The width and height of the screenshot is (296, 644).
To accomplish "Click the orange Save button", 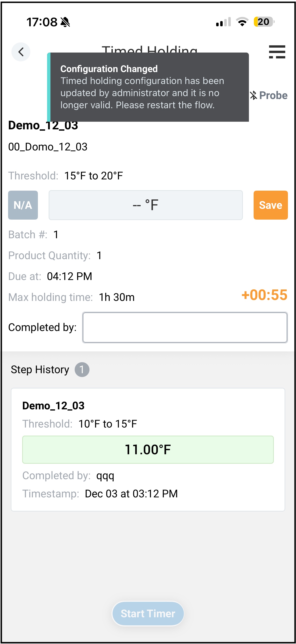I will point(270,205).
